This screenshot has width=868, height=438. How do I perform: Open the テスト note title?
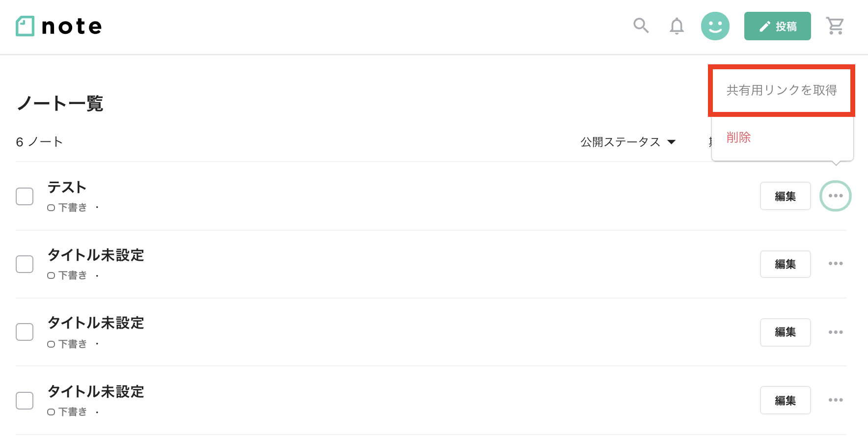click(67, 187)
